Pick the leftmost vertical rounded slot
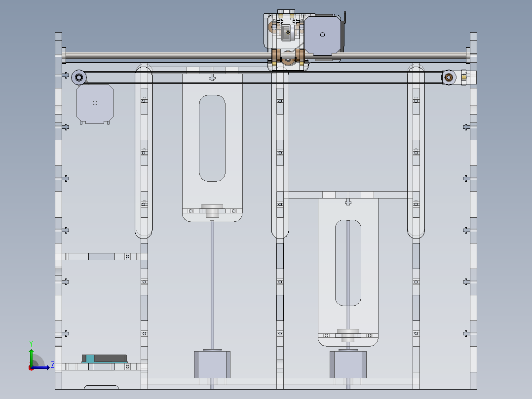This screenshot has height=399, width=532. coord(144,152)
